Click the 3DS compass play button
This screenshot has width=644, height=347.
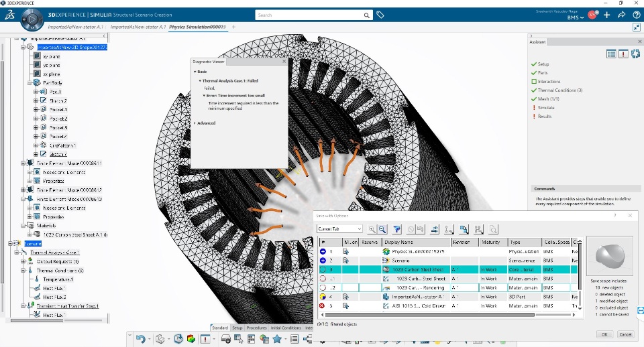[32, 19]
